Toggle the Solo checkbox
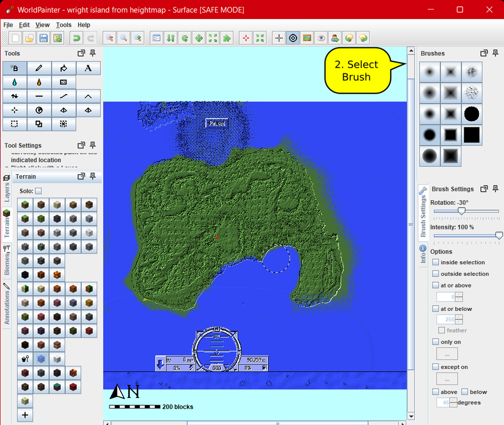This screenshot has width=504, height=425. coord(38,191)
